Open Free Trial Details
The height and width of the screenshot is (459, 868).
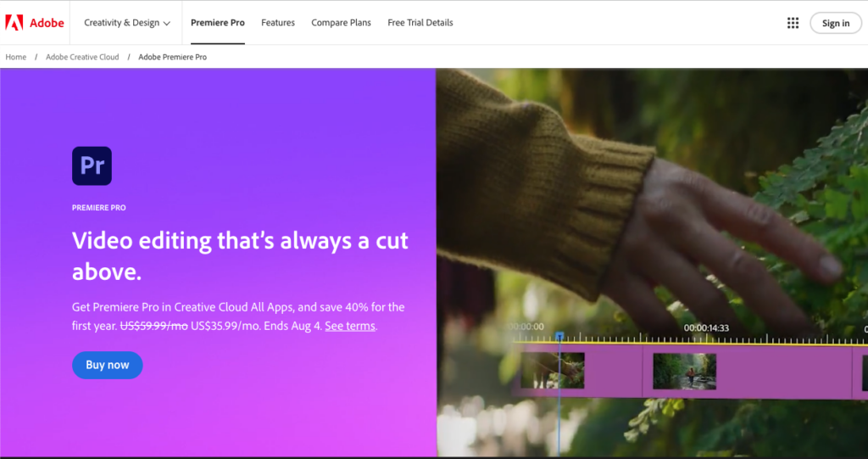(420, 23)
